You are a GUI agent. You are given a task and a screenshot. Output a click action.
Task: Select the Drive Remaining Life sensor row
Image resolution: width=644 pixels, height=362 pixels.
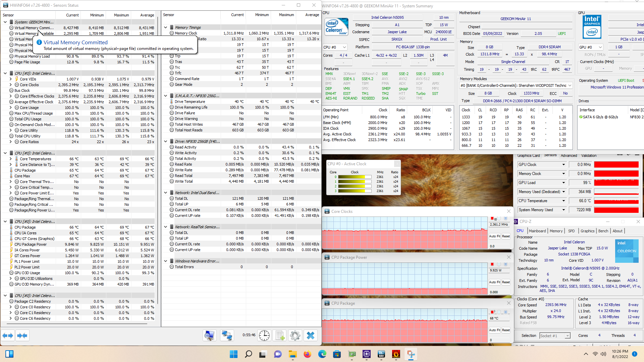point(241,107)
